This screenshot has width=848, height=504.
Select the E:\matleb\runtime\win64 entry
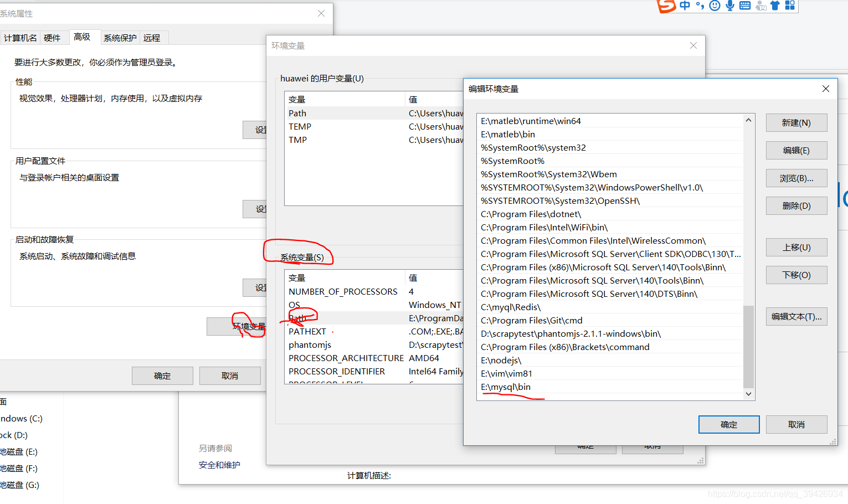pos(610,121)
